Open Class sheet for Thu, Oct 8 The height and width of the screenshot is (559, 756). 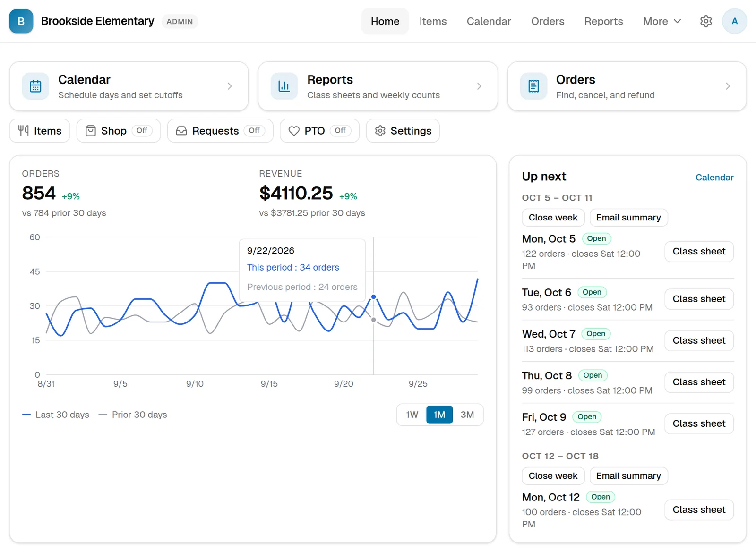(699, 382)
